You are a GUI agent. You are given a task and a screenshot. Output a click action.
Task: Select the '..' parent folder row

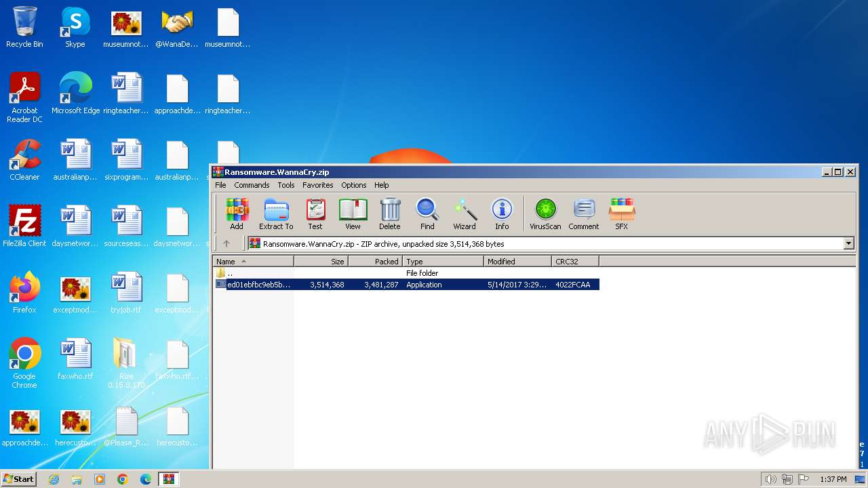pyautogui.click(x=406, y=273)
